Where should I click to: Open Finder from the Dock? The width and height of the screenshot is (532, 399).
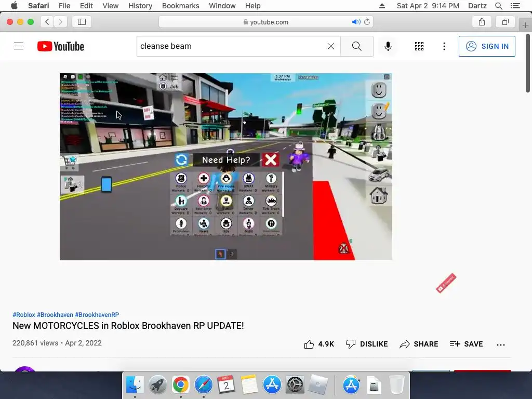point(135,385)
